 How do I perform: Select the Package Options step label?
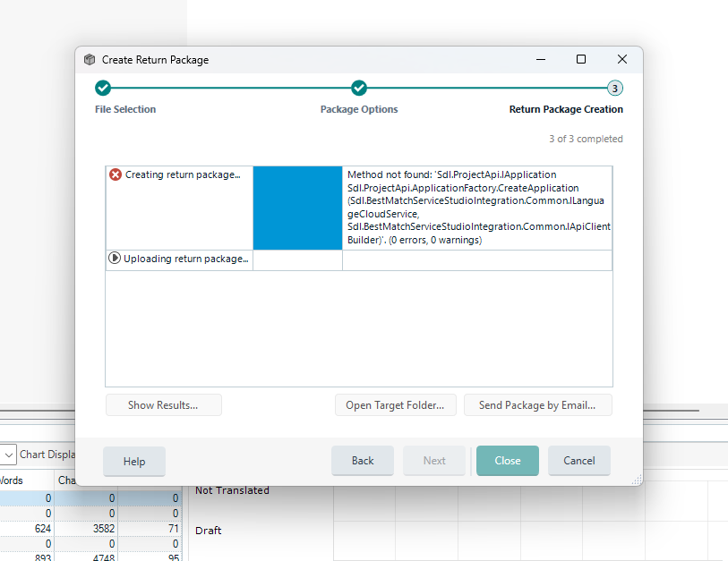pyautogui.click(x=359, y=109)
